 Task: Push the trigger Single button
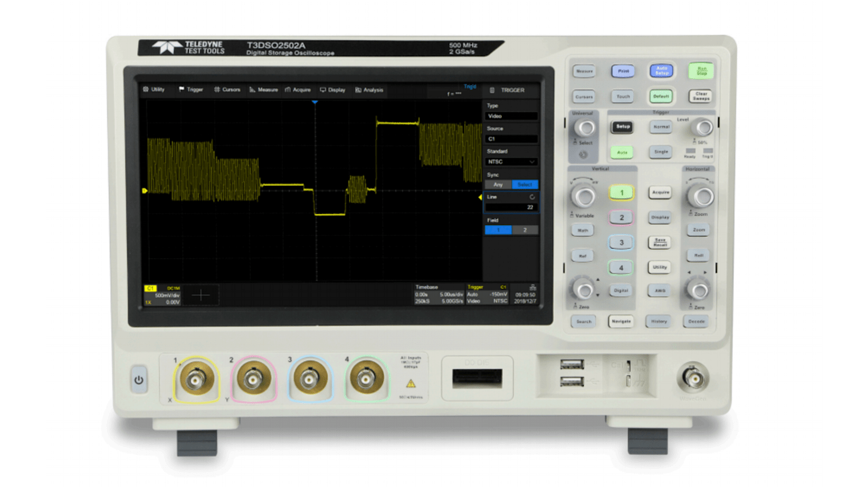click(x=660, y=152)
